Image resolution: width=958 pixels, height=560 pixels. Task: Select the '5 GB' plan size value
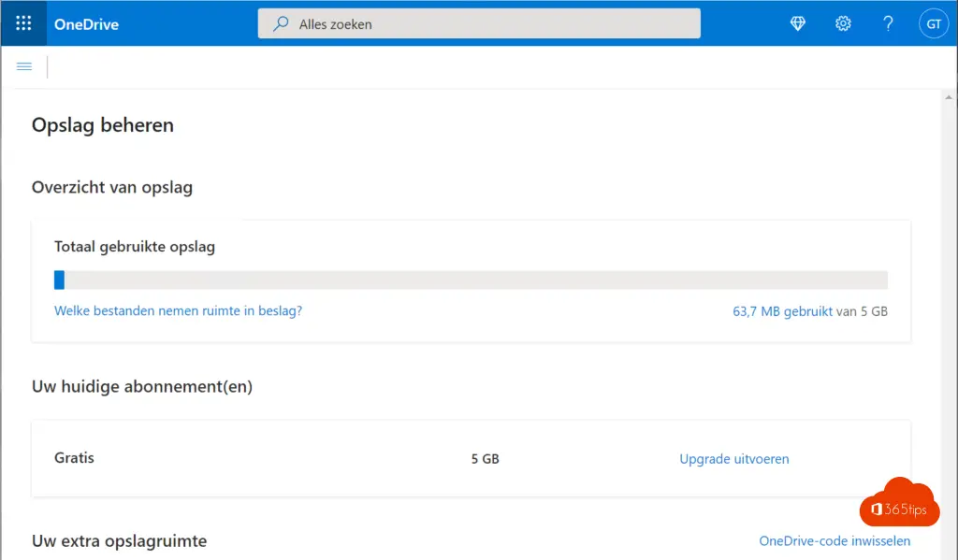click(x=486, y=459)
